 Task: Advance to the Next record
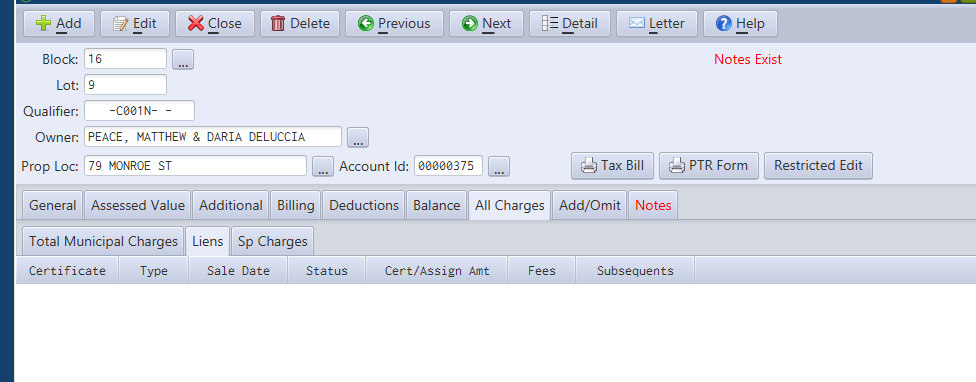487,24
